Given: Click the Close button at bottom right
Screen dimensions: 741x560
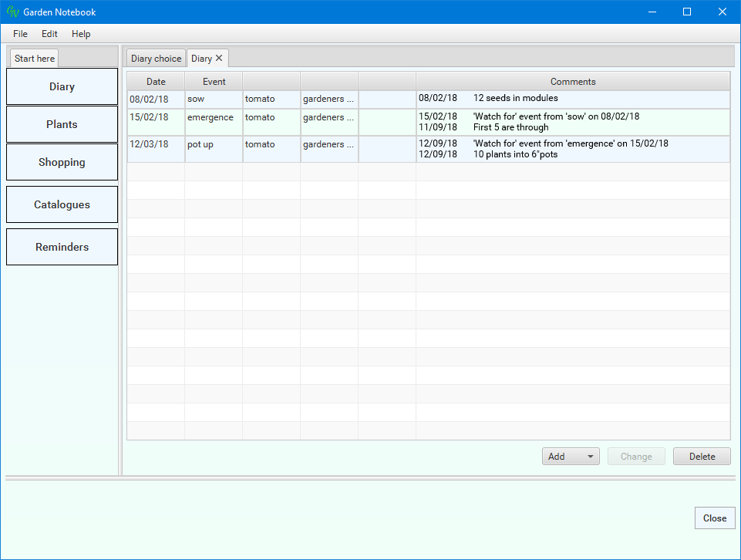Looking at the screenshot, I should coord(714,518).
